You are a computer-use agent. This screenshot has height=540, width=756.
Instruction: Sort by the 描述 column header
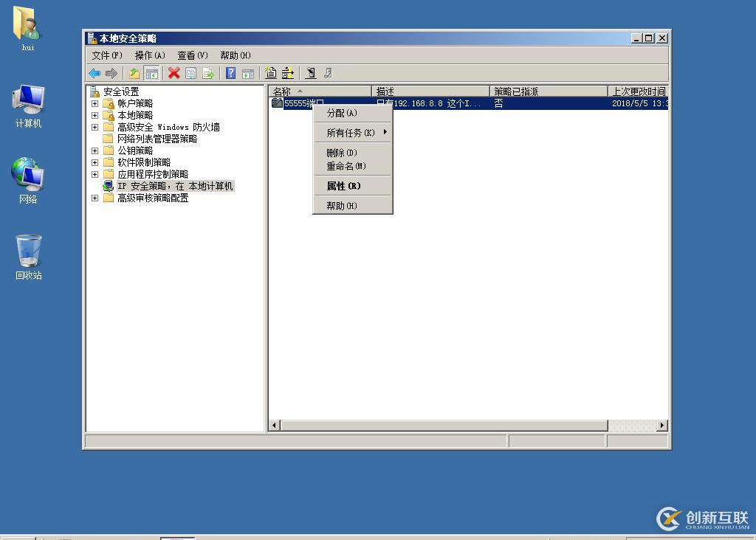430,91
